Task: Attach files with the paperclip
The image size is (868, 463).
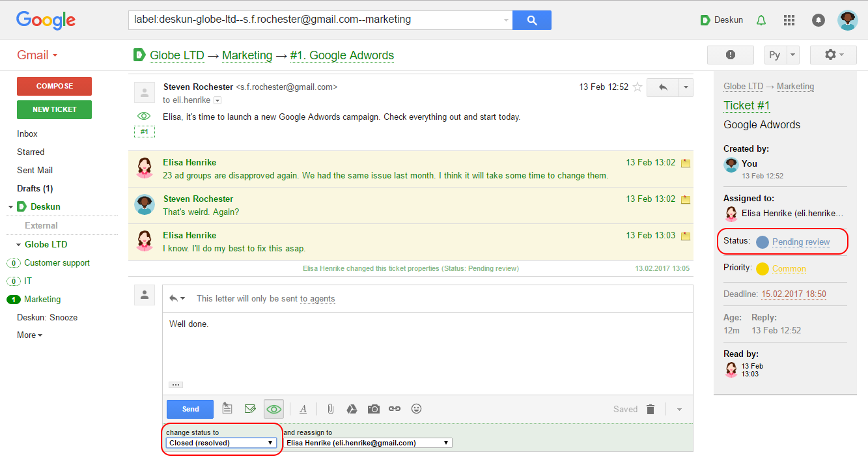Action: [330, 409]
